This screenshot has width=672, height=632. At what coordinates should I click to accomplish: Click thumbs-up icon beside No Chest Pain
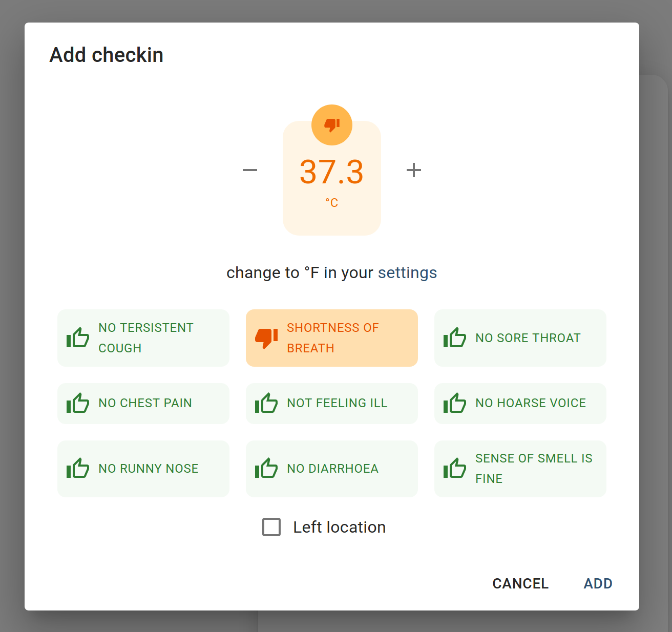click(x=78, y=404)
